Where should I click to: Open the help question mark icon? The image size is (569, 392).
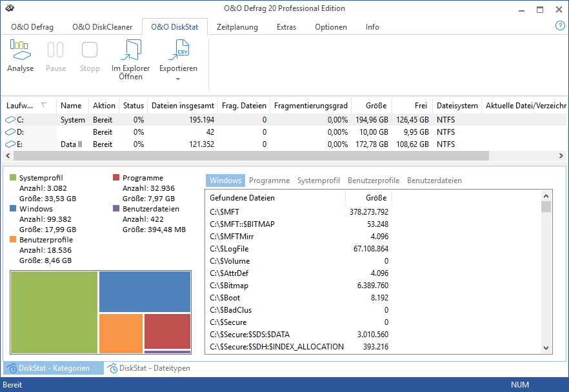560,25
